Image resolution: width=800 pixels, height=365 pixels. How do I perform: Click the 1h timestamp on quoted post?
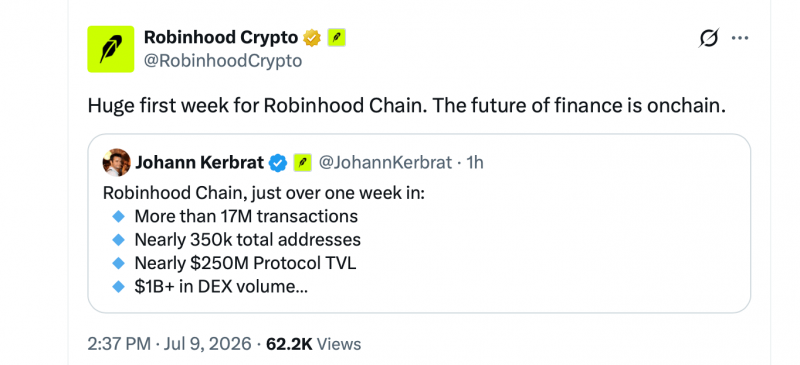475,163
